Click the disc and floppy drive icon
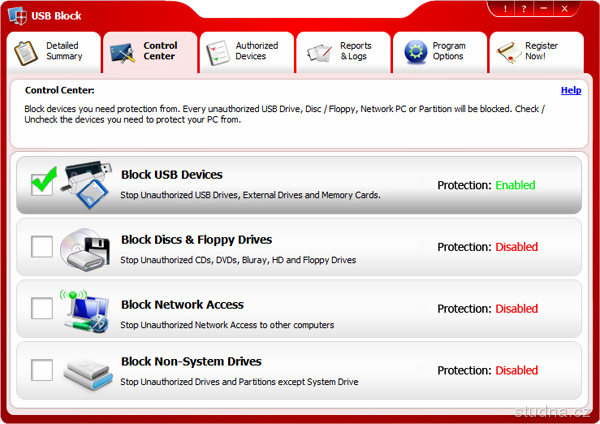The height and width of the screenshot is (424, 600). click(85, 250)
